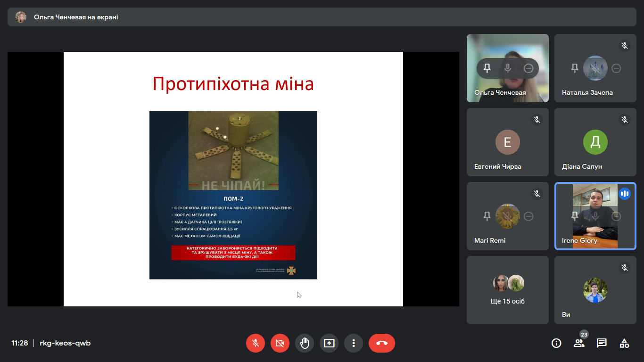Click 'Ольга Ченчевая на екрані' banner text
The image size is (644, 362).
pos(76,17)
